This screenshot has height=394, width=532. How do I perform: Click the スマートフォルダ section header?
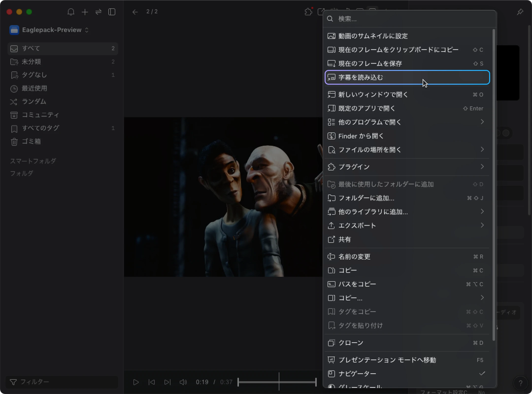[33, 161]
